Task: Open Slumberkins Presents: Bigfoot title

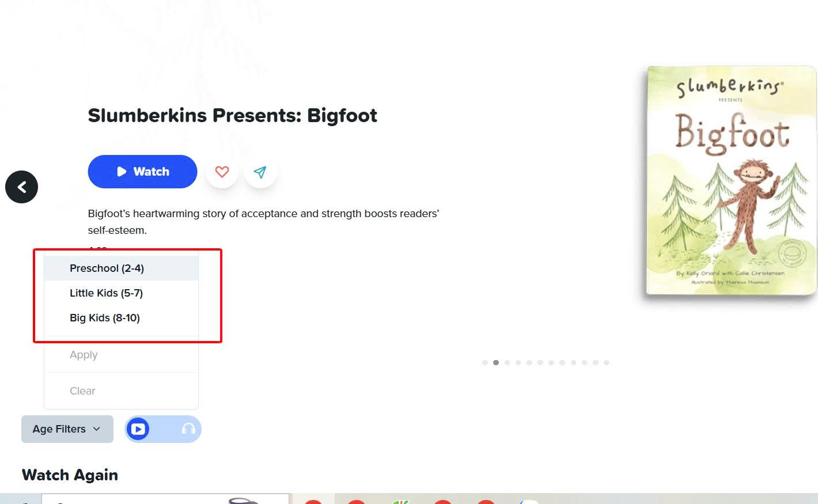Action: pos(233,116)
